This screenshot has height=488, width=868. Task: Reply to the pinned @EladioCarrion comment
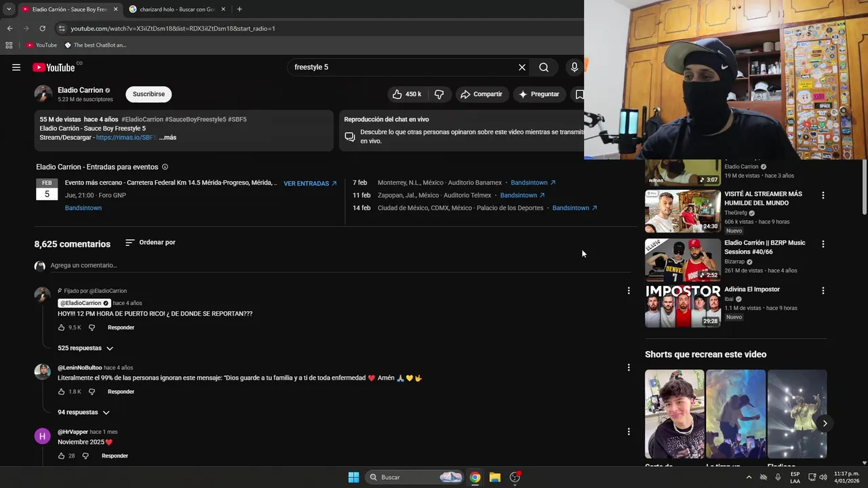tap(121, 327)
